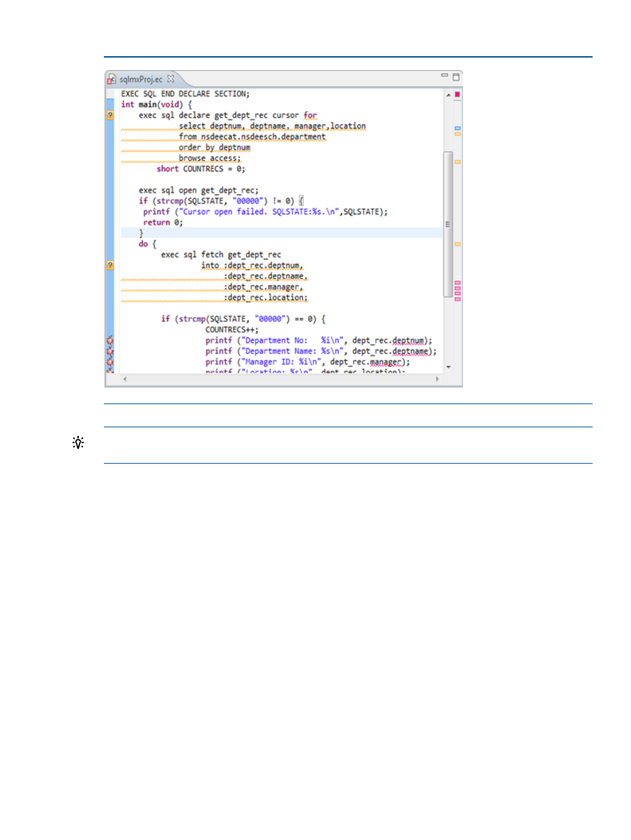Viewport: 631px width, 840px height.
Task: Click vertical scrollbar down arrow
Action: point(448,367)
